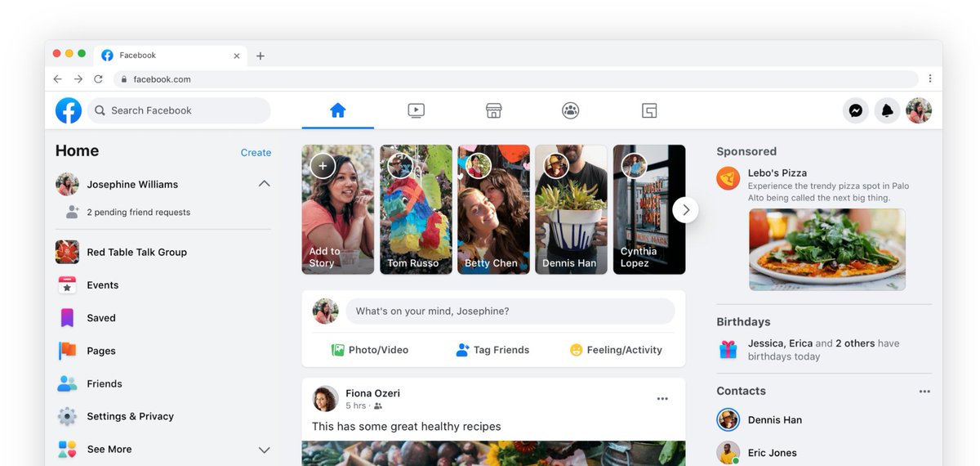Collapse the Josephine Williams section
The image size is (980, 466).
(264, 184)
